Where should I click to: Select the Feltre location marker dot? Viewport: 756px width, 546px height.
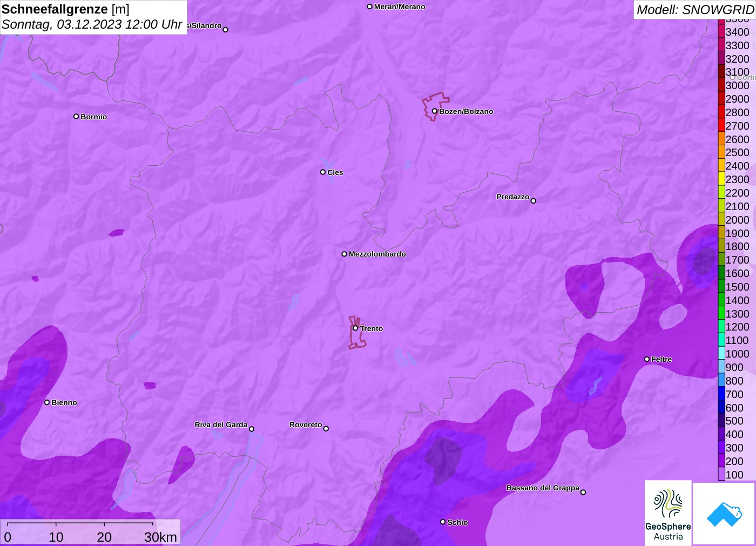(647, 359)
